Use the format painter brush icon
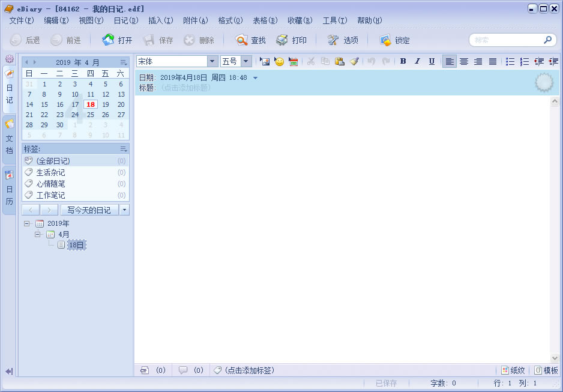Screen dimensions: 563x392 [x=353, y=61]
